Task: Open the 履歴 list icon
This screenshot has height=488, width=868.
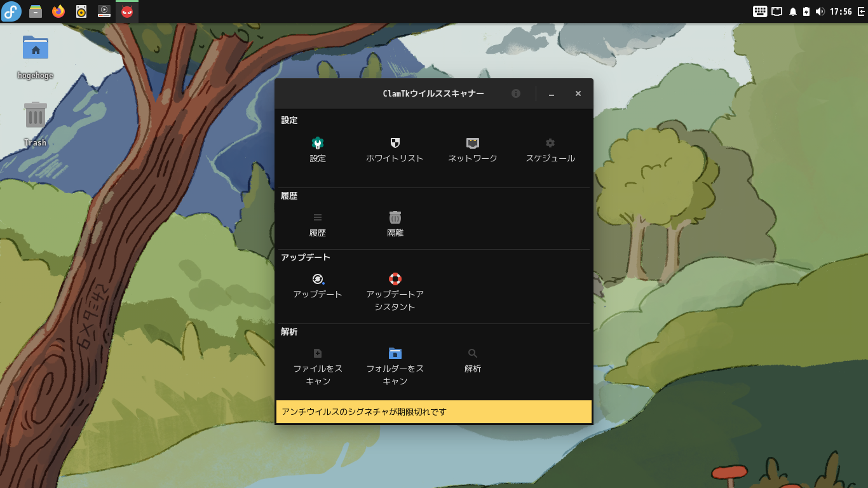Action: [x=318, y=217]
